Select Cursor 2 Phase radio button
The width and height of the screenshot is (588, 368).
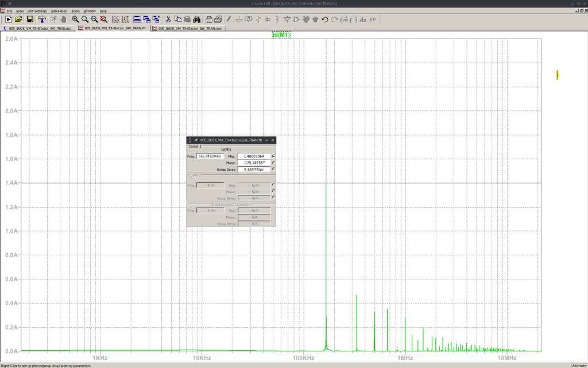click(273, 191)
